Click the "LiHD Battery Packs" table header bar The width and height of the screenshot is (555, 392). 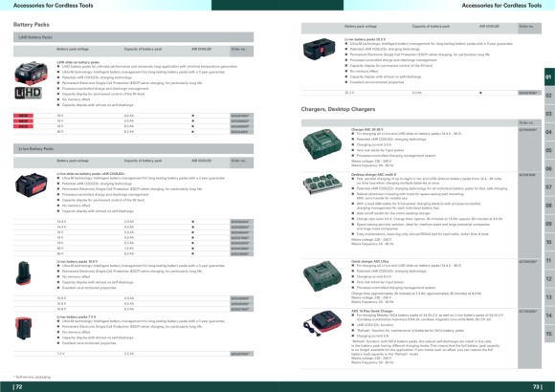[133, 37]
